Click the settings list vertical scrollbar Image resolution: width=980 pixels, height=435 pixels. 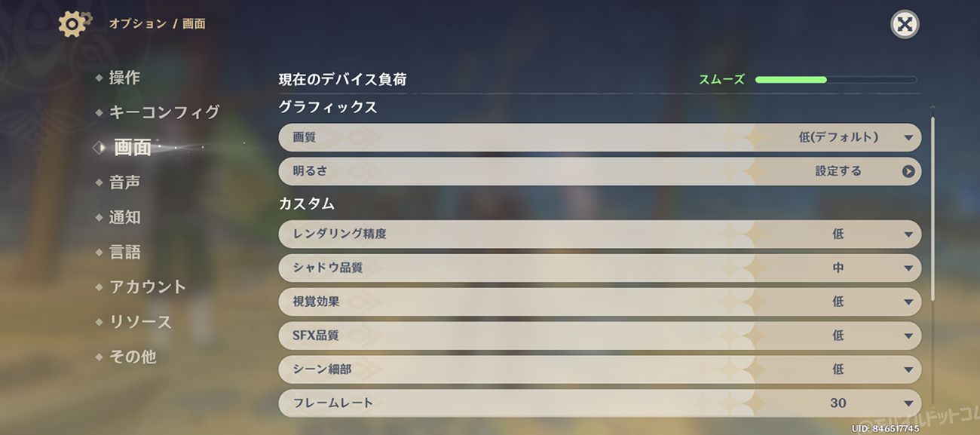[933, 207]
